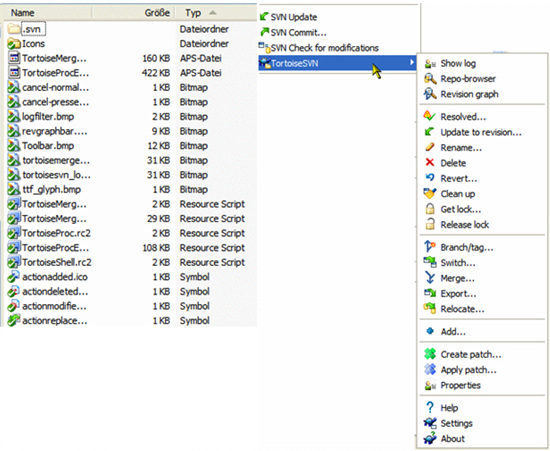Viewport: 550px width, 451px height.
Task: Click the Get lock padlock icon
Action: (430, 209)
